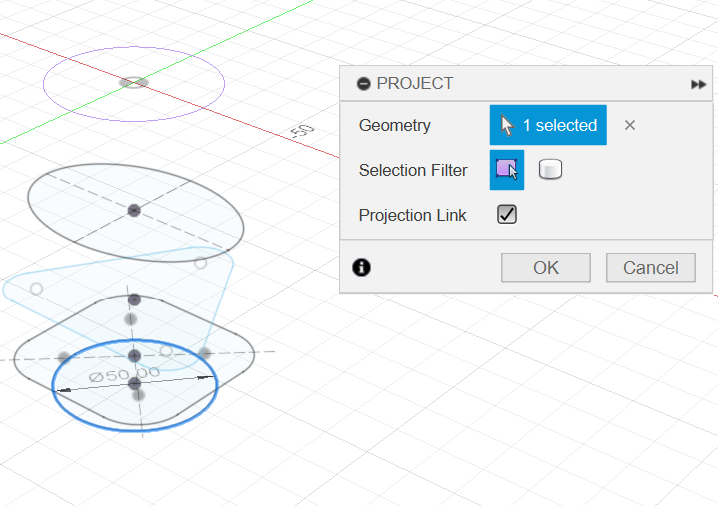The height and width of the screenshot is (506, 718).
Task: Clear the Geometry selection with X
Action: pos(629,125)
